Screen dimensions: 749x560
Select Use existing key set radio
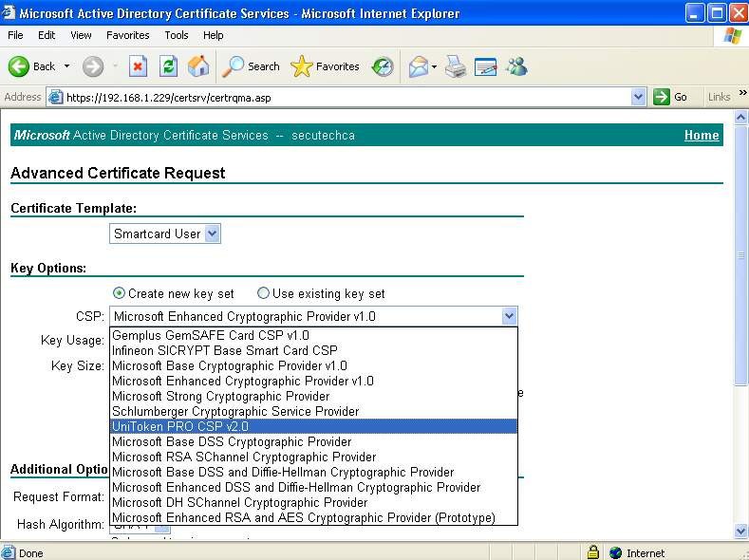[263, 293]
